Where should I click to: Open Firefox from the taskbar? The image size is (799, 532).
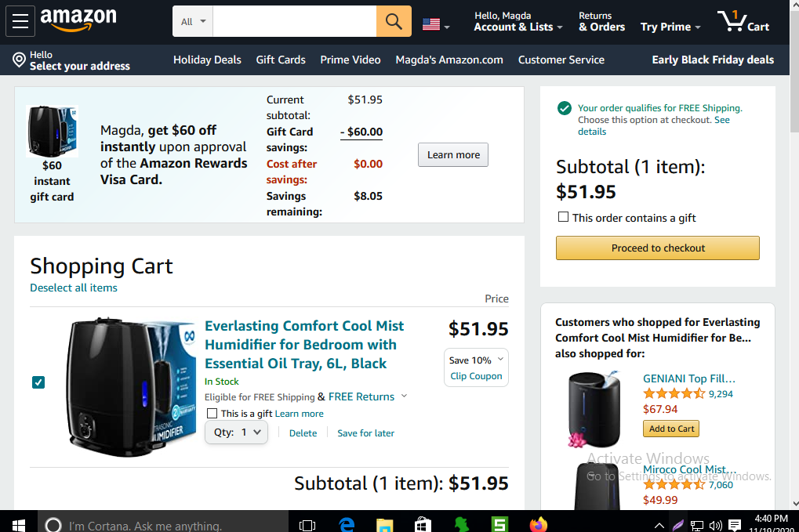(538, 524)
